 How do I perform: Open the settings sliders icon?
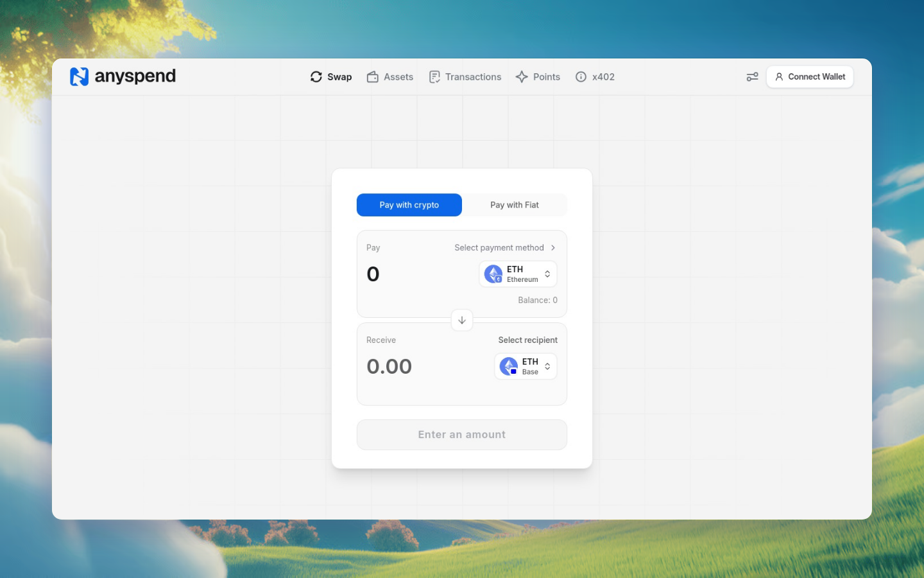[x=752, y=77]
